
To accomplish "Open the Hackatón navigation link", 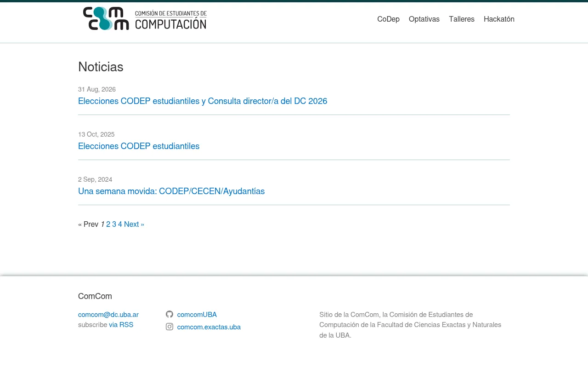I will tap(499, 19).
